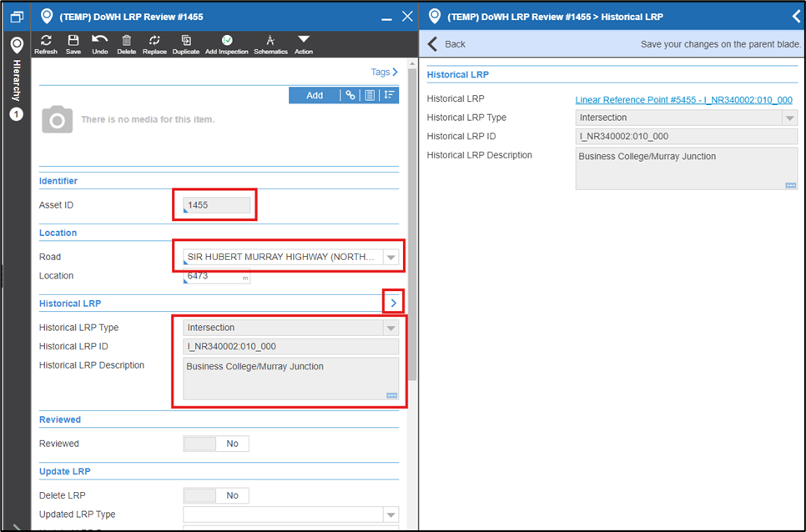Image resolution: width=806 pixels, height=532 pixels.
Task: Open the Hierarchy sidebar pin icon
Action: tap(17, 45)
